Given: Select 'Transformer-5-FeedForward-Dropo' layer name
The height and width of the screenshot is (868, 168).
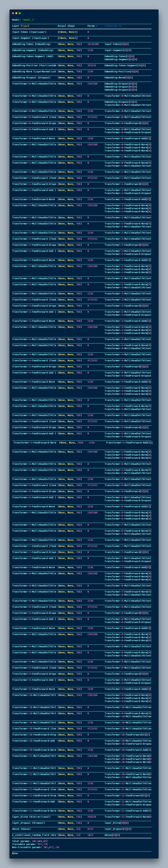Looking at the screenshot, I should [34, 427].
